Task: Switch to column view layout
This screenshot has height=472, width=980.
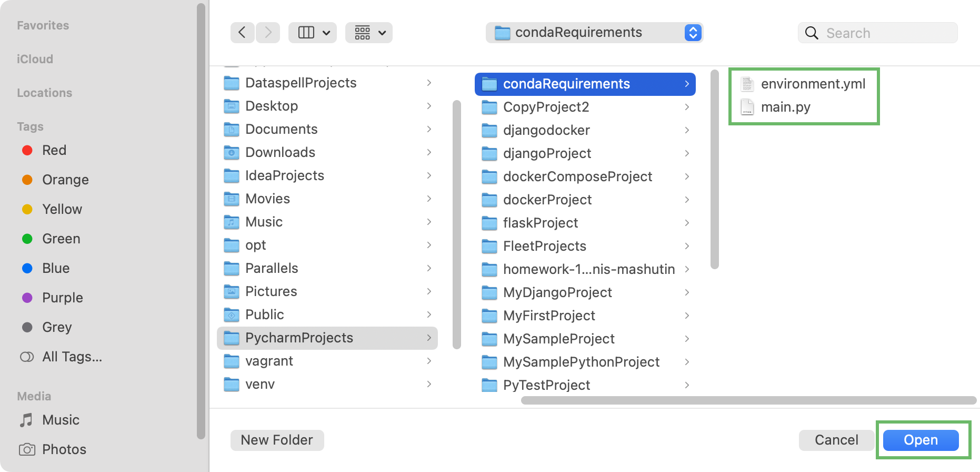Action: [x=305, y=32]
